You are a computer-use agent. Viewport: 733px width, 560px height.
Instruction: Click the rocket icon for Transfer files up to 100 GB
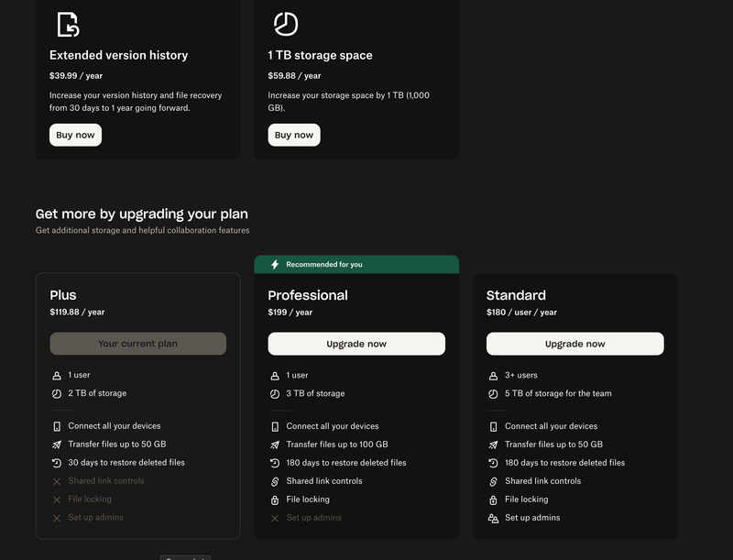point(275,445)
